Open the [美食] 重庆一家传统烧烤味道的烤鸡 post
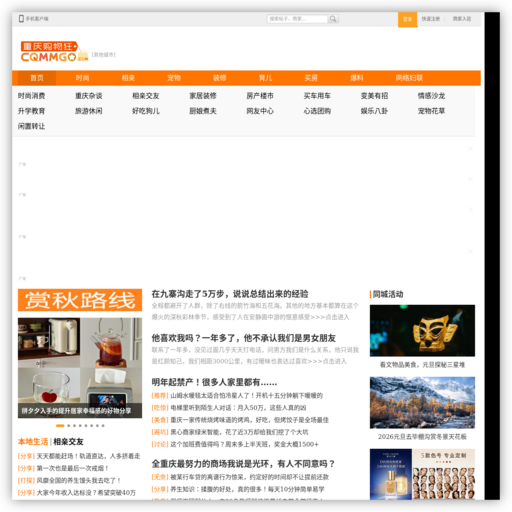512x512 pixels. [240, 420]
